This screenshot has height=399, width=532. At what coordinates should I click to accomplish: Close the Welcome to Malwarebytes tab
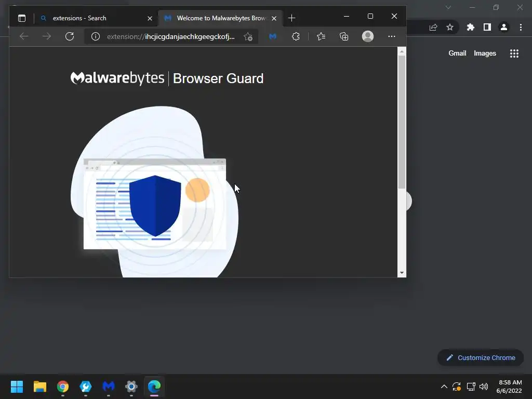pos(274,18)
